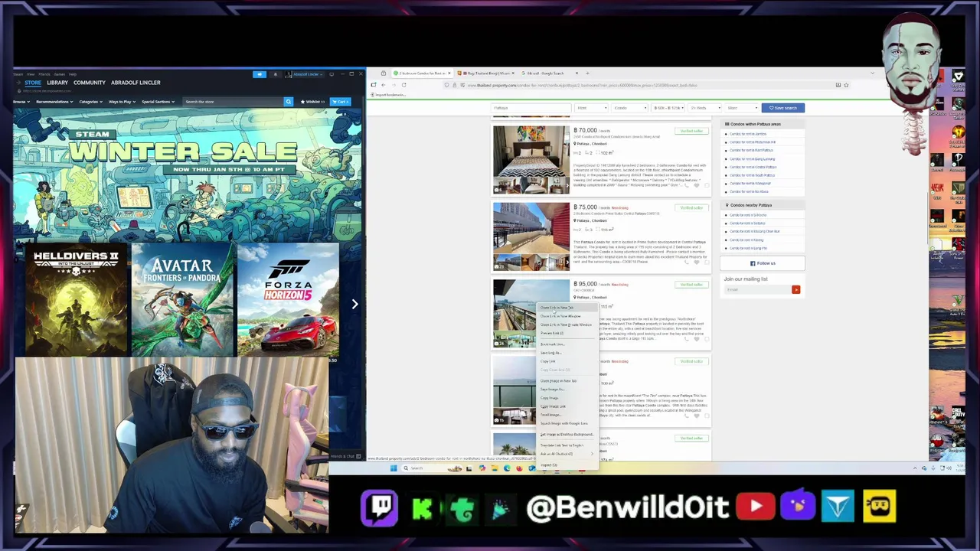This screenshot has width=980, height=551.
Task: Close the '2 bedroom Condos for Rent' tab
Action: [x=449, y=73]
